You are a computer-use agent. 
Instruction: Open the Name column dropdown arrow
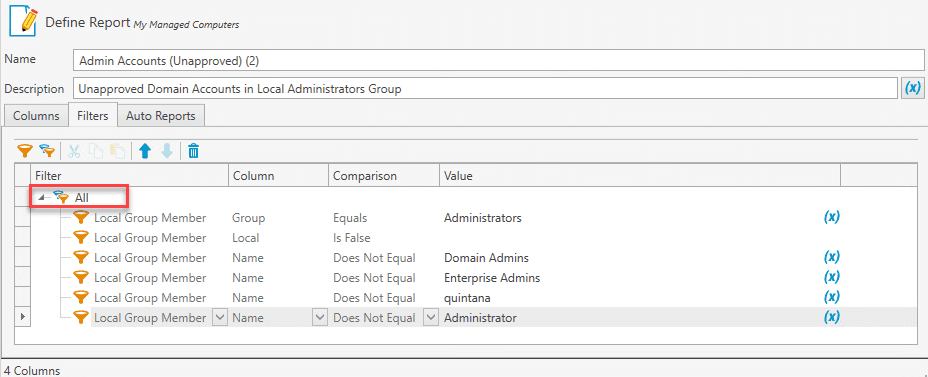pos(320,318)
